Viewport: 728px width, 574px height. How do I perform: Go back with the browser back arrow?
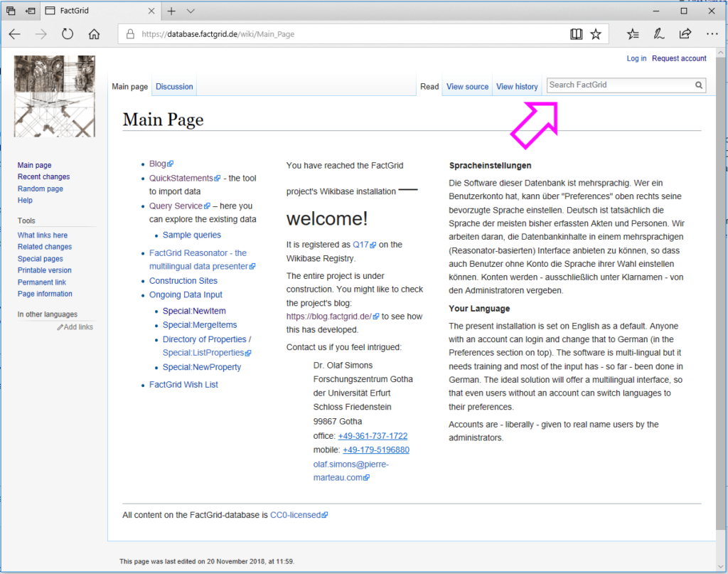click(x=15, y=34)
